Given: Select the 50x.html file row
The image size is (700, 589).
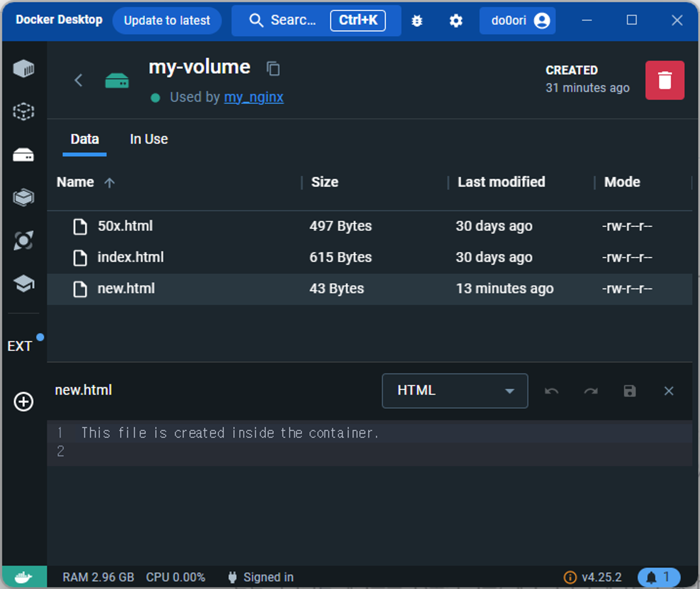Looking at the screenshot, I should pos(370,226).
